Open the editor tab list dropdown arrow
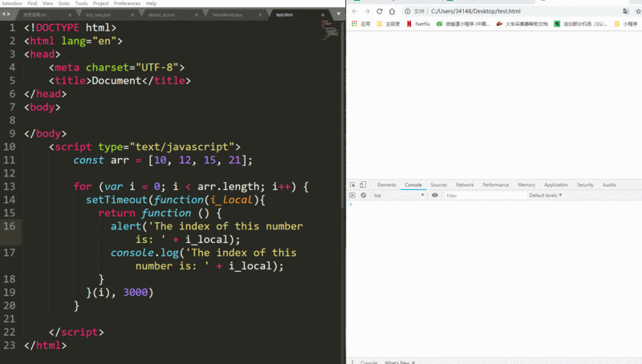This screenshot has width=642, height=364. click(x=338, y=14)
